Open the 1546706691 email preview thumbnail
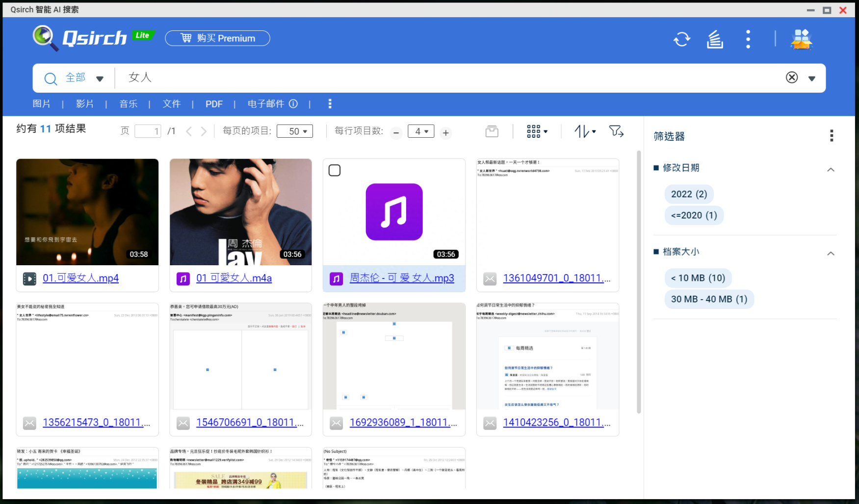This screenshot has height=504, width=859. tap(241, 356)
